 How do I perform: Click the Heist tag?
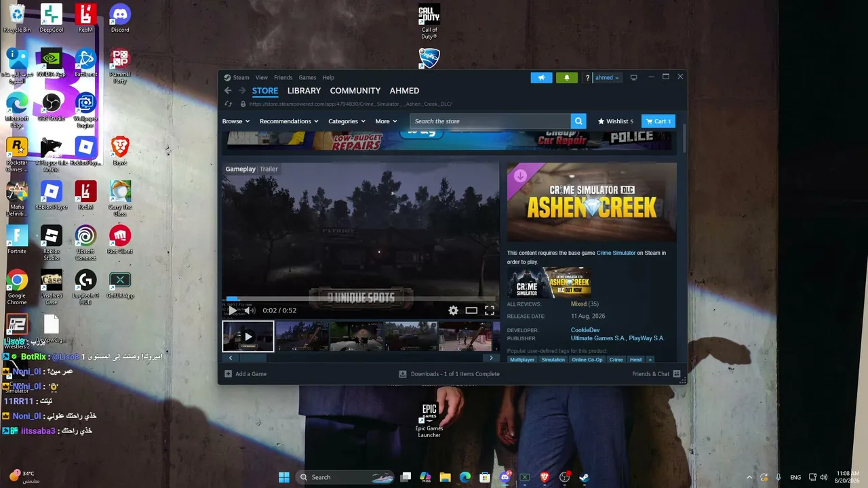[x=635, y=359]
